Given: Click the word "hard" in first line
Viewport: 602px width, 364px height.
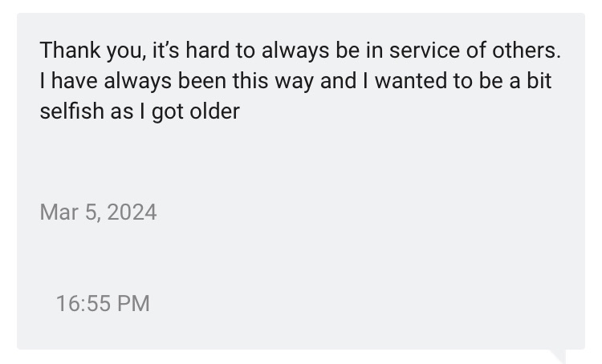Looking at the screenshot, I should point(210,51).
